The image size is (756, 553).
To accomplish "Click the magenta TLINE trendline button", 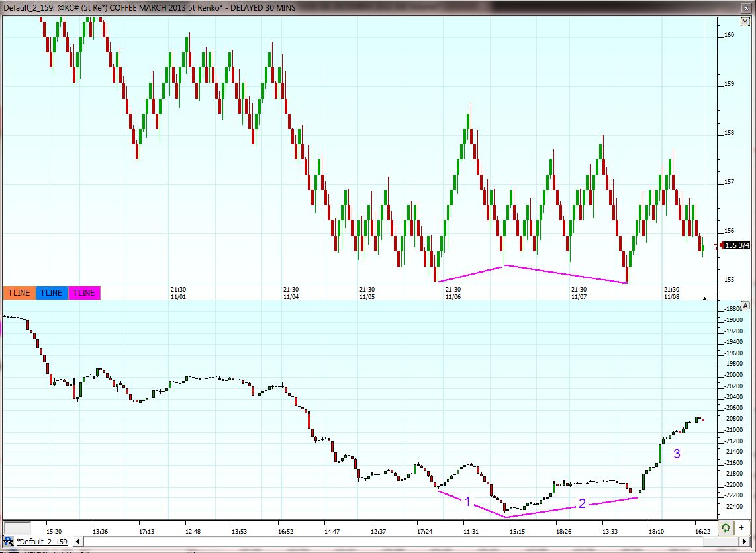I will 84,293.
